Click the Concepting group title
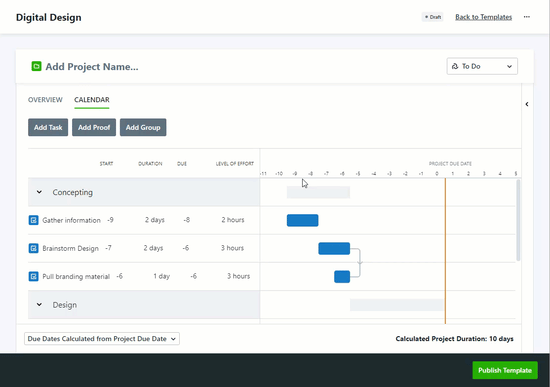 [73, 192]
